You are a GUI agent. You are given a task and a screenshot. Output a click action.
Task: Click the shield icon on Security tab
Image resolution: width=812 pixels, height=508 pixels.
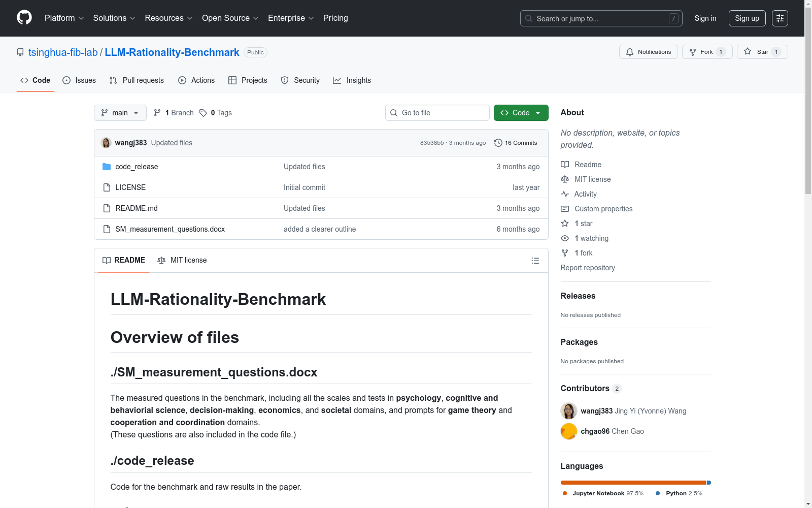pos(285,80)
